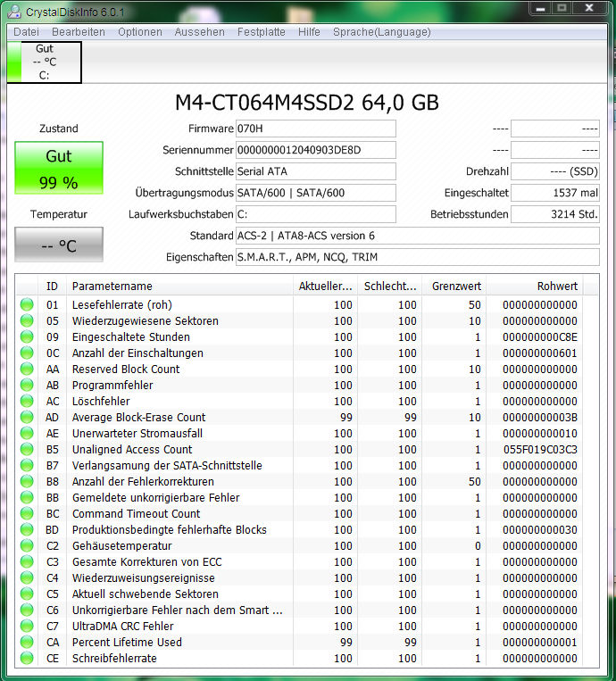Click status icon for Wiederzuweisungsereignisse
This screenshot has height=681, width=616.
click(27, 577)
